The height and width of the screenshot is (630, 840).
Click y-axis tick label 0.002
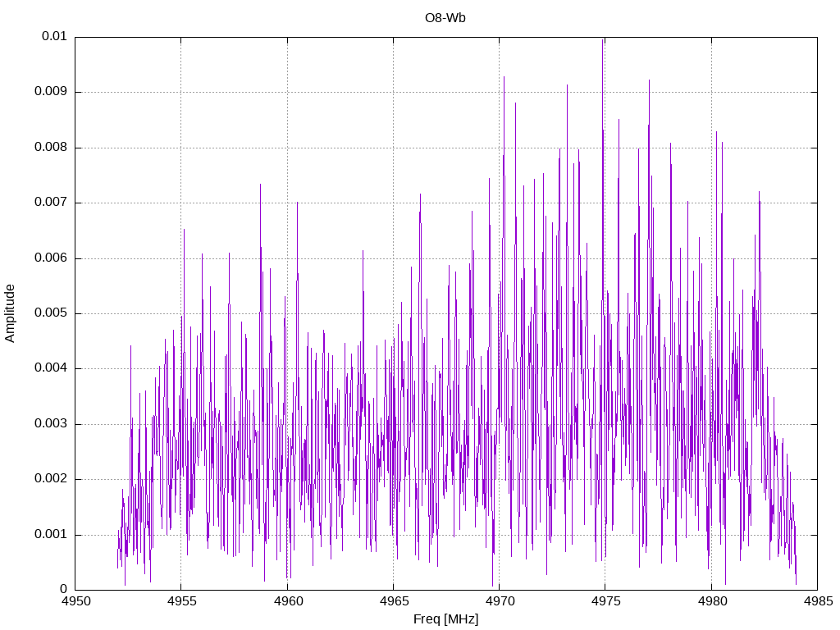click(51, 479)
